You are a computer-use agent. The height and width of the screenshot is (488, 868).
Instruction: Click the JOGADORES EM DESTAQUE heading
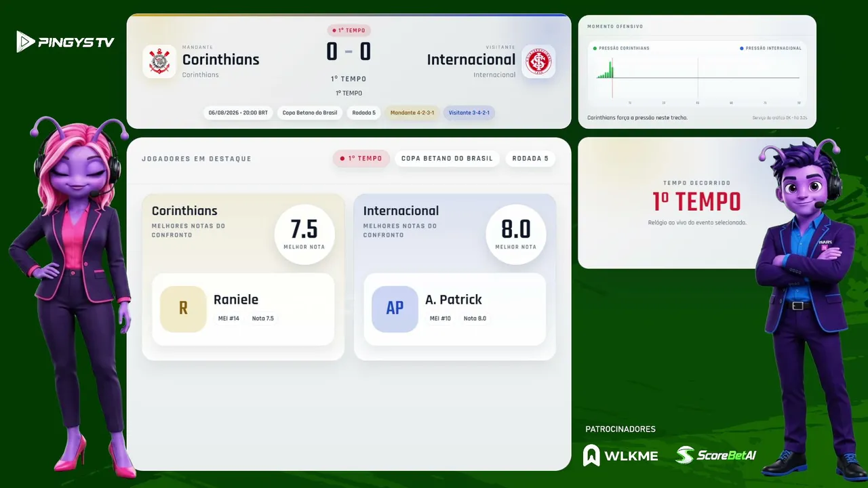tap(197, 159)
